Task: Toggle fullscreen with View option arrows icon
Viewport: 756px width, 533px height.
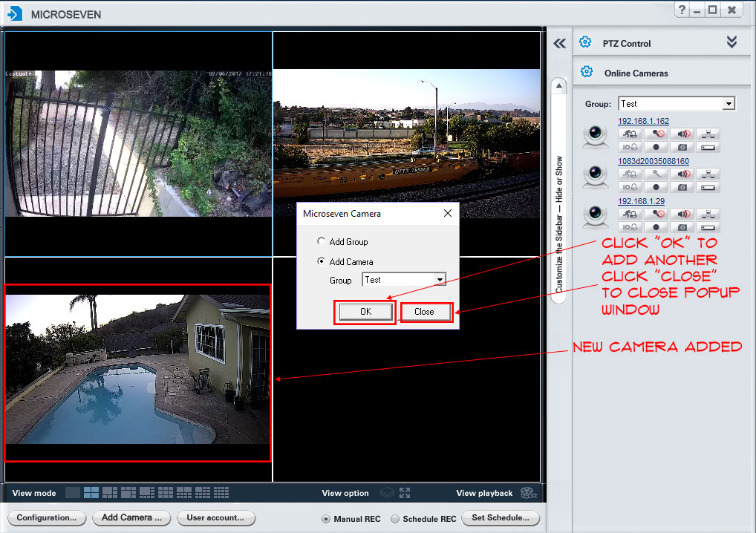Action: coord(405,492)
